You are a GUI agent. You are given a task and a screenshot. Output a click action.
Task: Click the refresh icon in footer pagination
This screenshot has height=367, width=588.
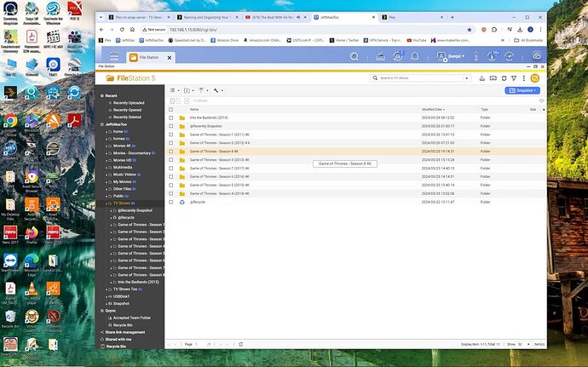241,344
